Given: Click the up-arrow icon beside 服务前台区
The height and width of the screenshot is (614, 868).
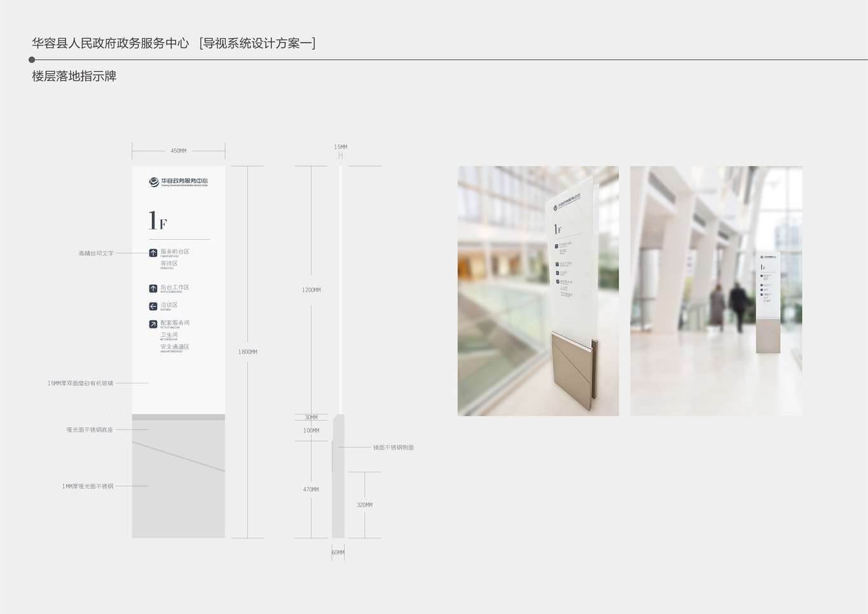Looking at the screenshot, I should click(153, 253).
